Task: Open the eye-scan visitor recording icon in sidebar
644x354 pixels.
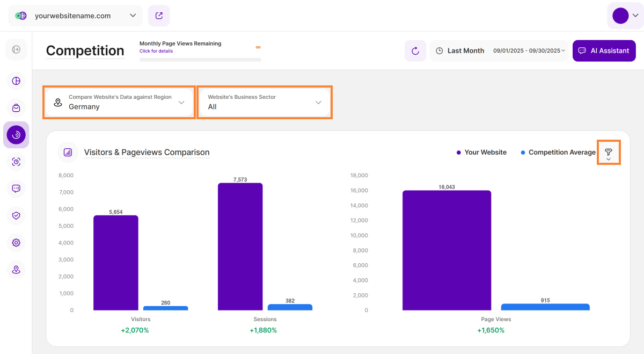Action: (16, 162)
